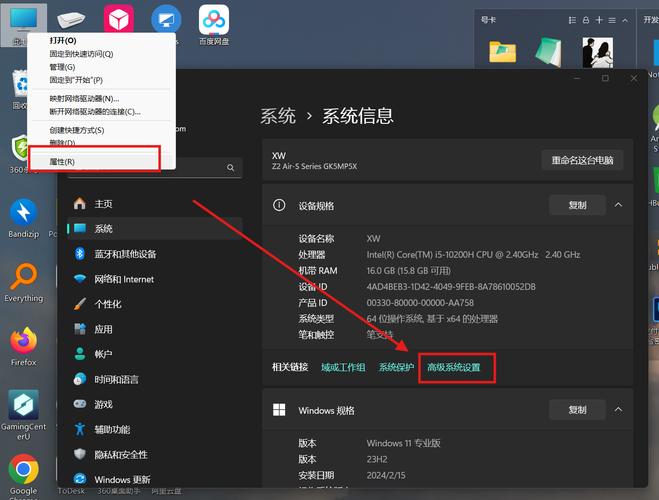Open the green notepad icon in the 导卡 widget
Image resolution: width=659 pixels, height=500 pixels.
pyautogui.click(x=549, y=52)
